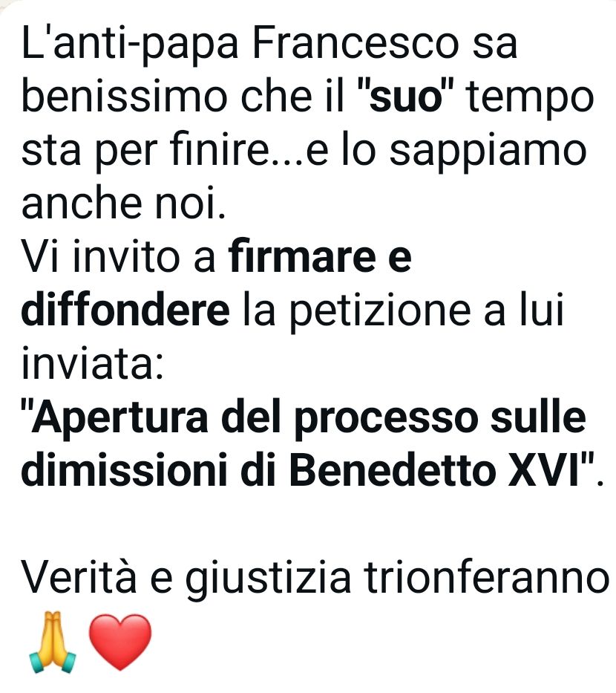
Task: Click the word "inviata:"
Action: coord(92,362)
